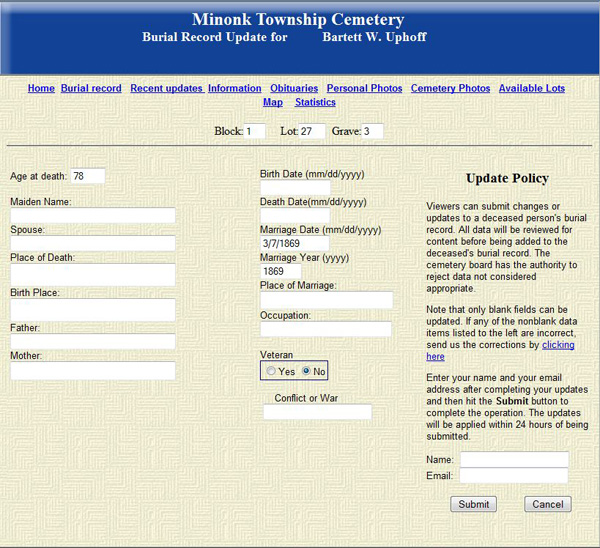The width and height of the screenshot is (600, 548).
Task: Click the Marriage Date field
Action: [x=295, y=243]
